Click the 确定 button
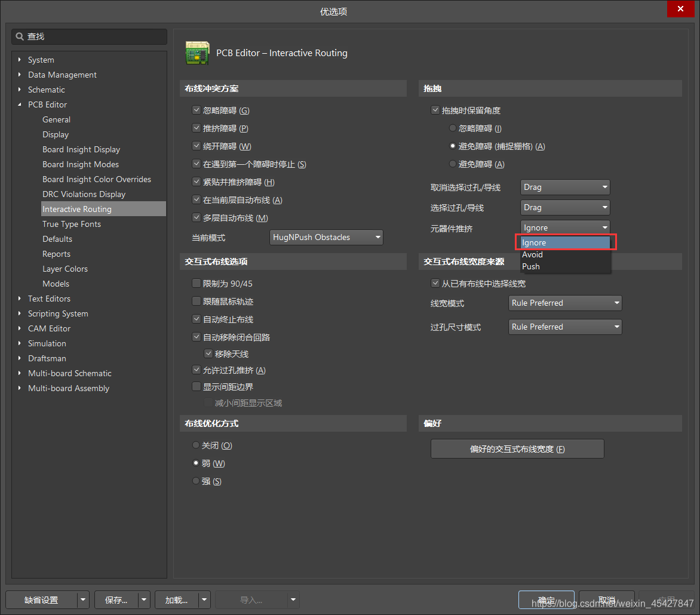 tap(546, 600)
